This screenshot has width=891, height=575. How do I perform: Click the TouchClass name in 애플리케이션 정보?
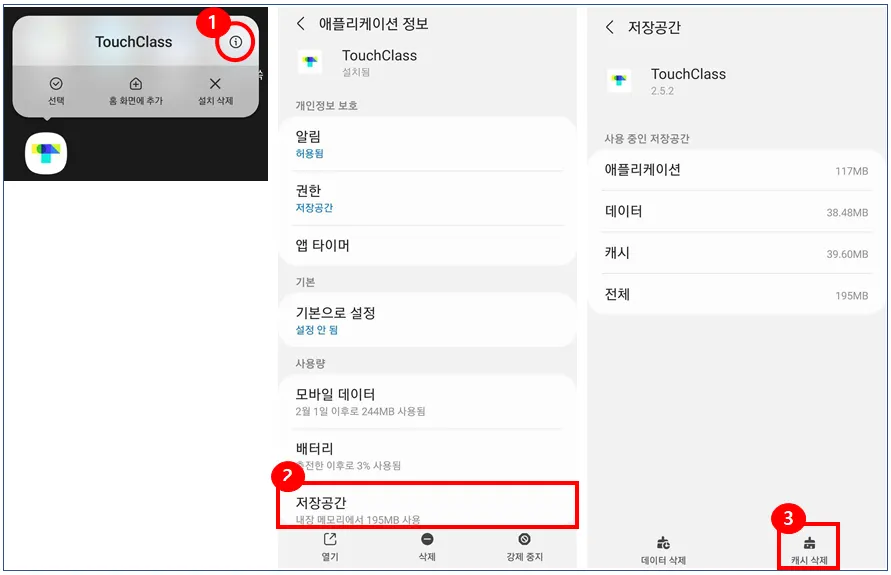tap(379, 56)
